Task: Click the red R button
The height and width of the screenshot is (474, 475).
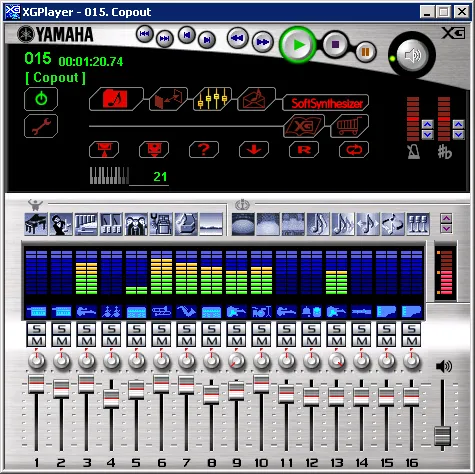Action: tap(304, 150)
